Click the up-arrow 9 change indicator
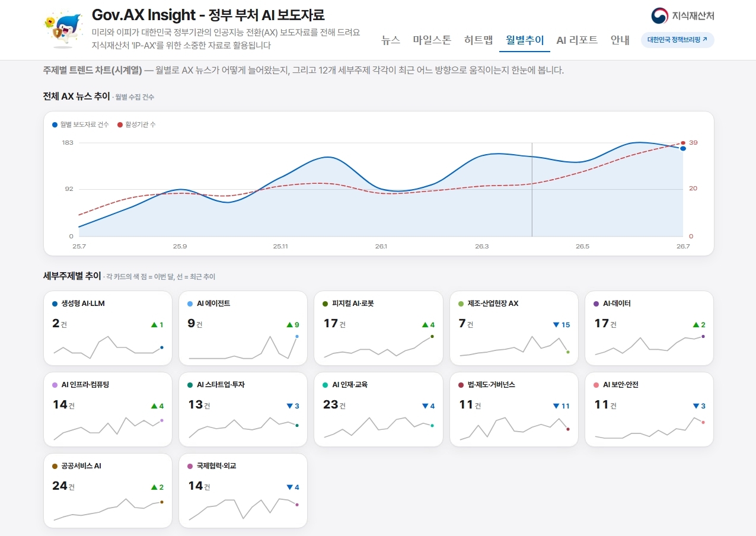The image size is (756, 536). coord(293,324)
